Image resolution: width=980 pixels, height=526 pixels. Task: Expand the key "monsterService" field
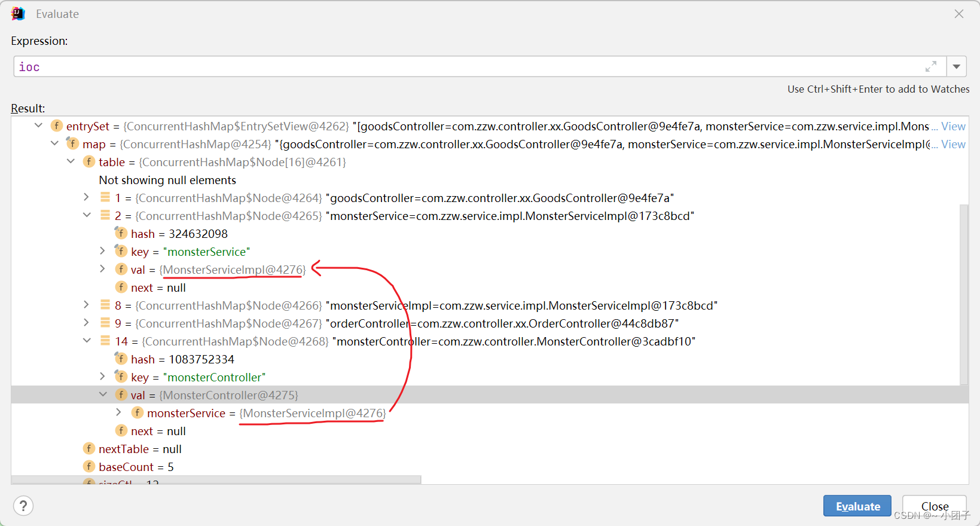point(103,251)
